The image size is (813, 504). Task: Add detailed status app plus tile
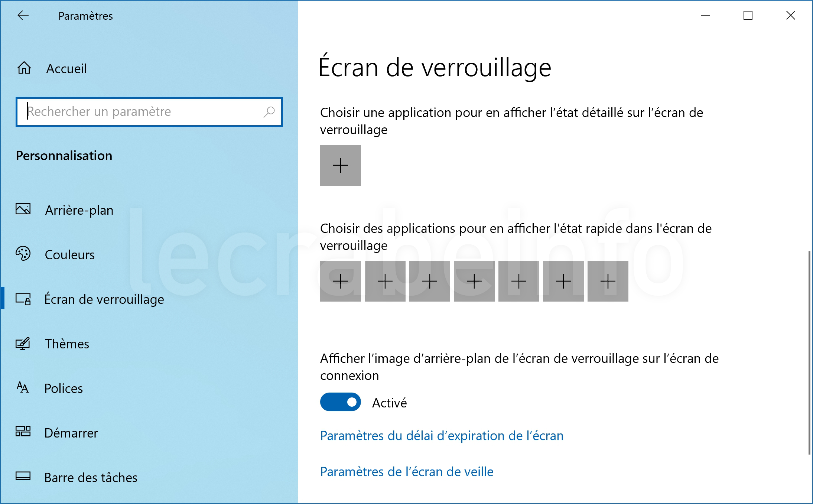pos(341,165)
